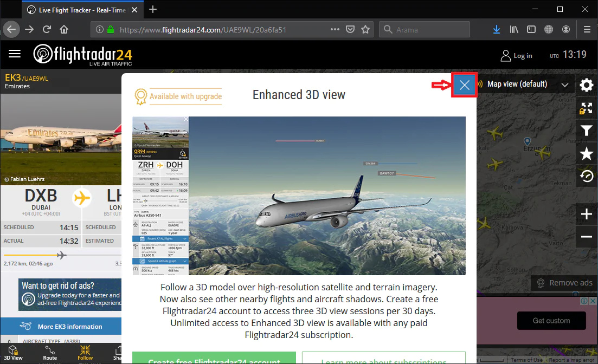Go back in the browser

coord(11,29)
